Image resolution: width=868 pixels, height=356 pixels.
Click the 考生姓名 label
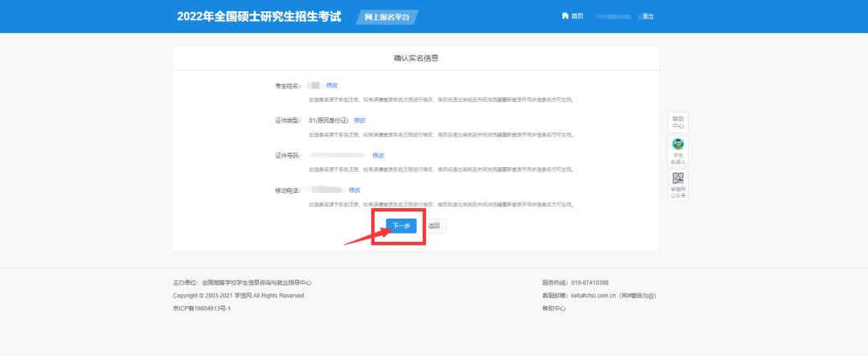coord(289,85)
